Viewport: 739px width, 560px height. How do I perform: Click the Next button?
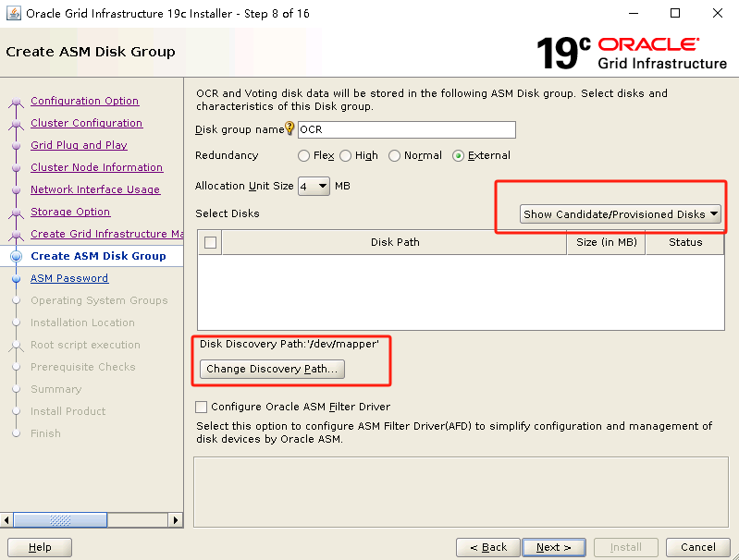click(x=554, y=547)
